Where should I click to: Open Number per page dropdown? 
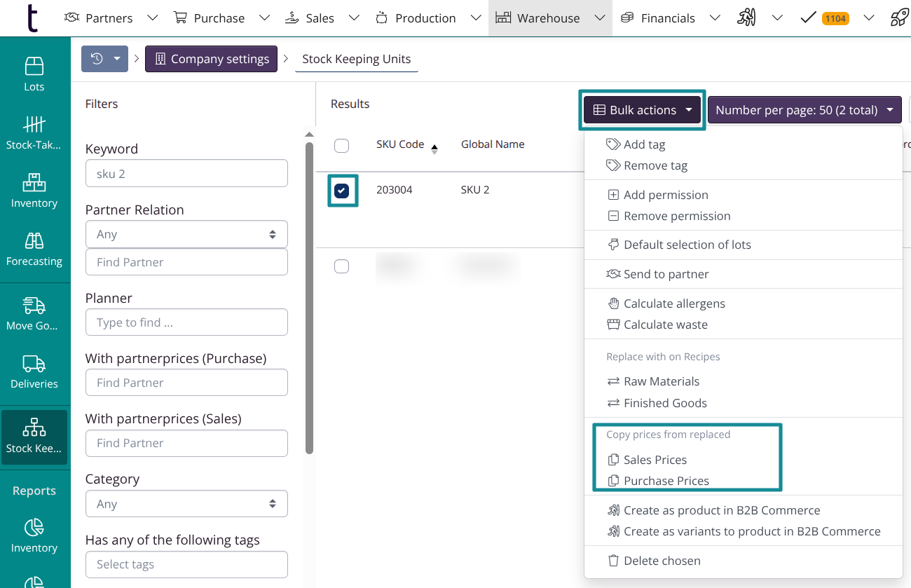click(804, 110)
